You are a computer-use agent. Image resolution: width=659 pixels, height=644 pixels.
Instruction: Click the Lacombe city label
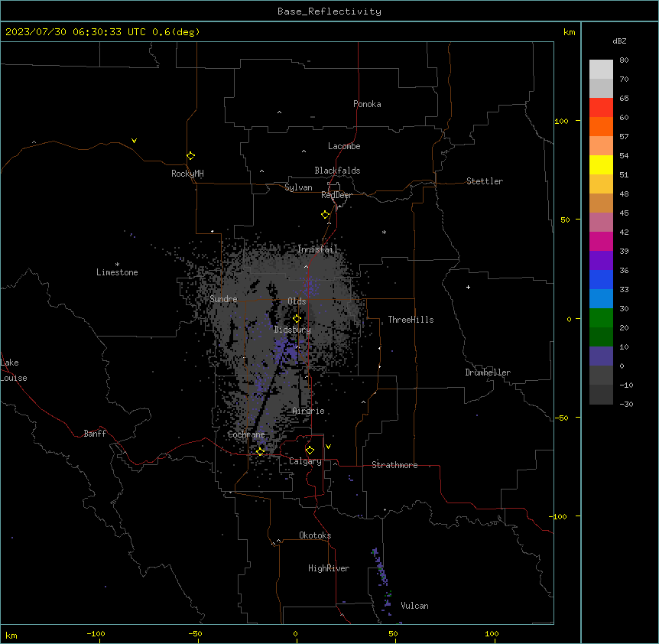click(x=344, y=146)
